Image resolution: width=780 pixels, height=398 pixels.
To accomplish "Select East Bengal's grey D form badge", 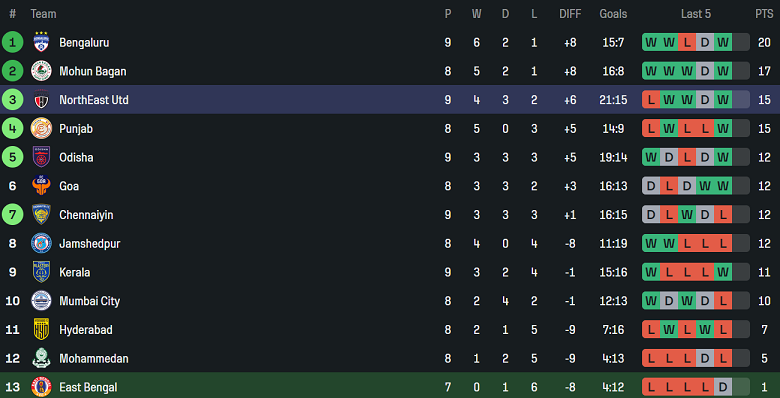I will [723, 387].
